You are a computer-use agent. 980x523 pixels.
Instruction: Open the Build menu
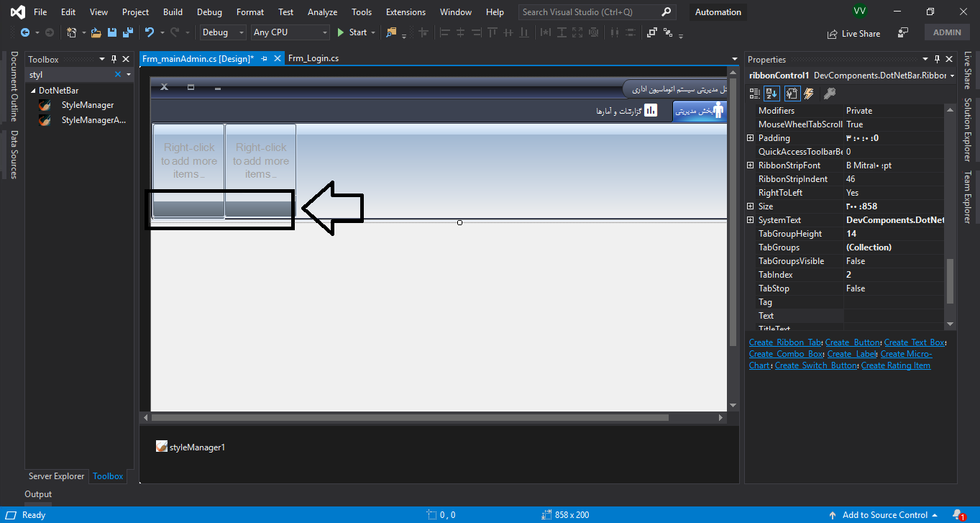click(173, 12)
